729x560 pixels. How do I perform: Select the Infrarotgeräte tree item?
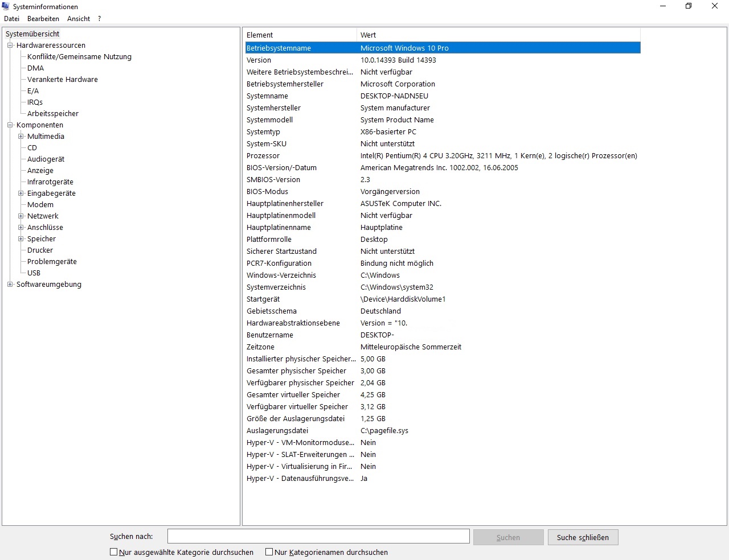pos(50,182)
